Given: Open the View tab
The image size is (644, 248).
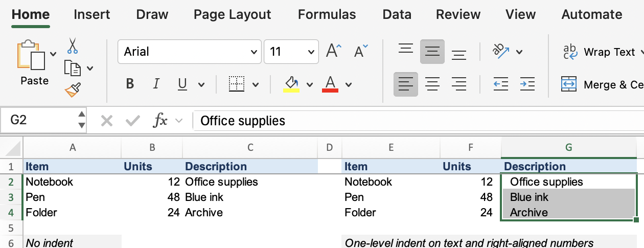Looking at the screenshot, I should click(x=520, y=14).
